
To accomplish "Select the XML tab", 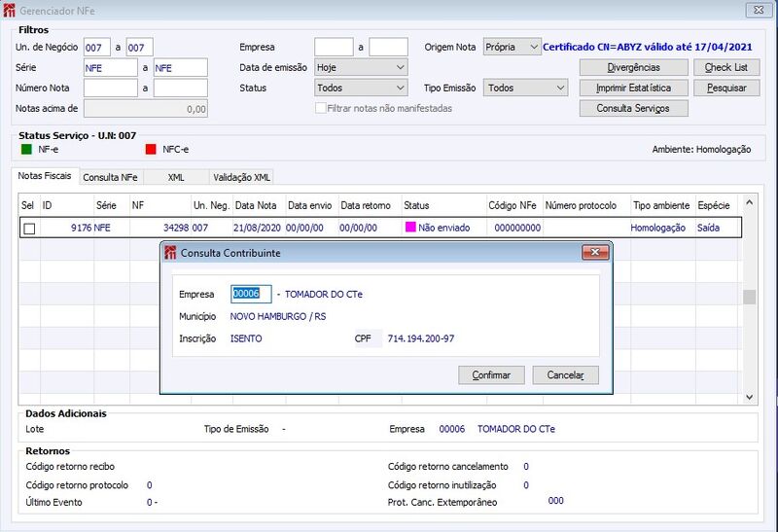I will click(x=176, y=177).
